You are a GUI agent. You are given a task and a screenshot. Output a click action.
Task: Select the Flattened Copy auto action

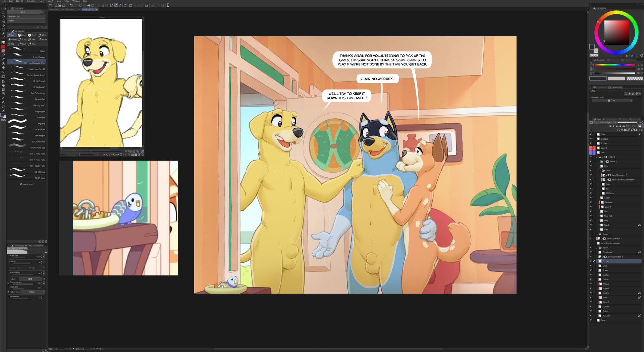(x=26, y=16)
